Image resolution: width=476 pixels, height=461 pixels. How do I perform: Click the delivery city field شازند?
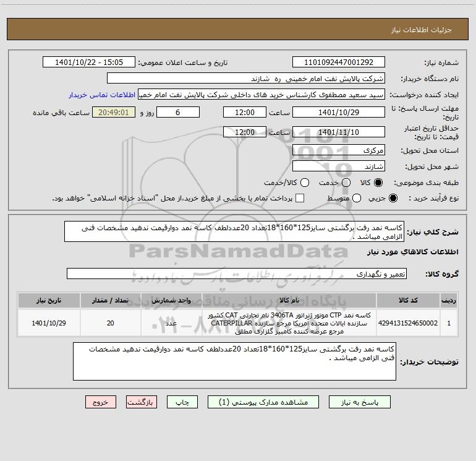[339, 166]
